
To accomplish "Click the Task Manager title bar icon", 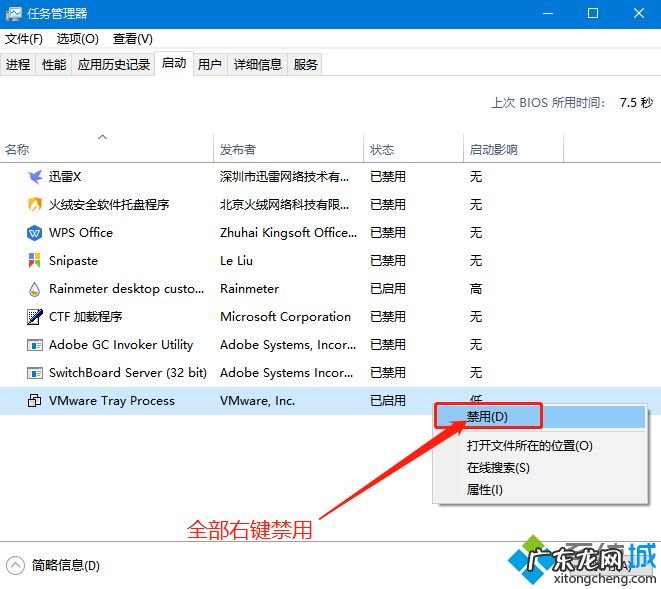I will tap(13, 13).
